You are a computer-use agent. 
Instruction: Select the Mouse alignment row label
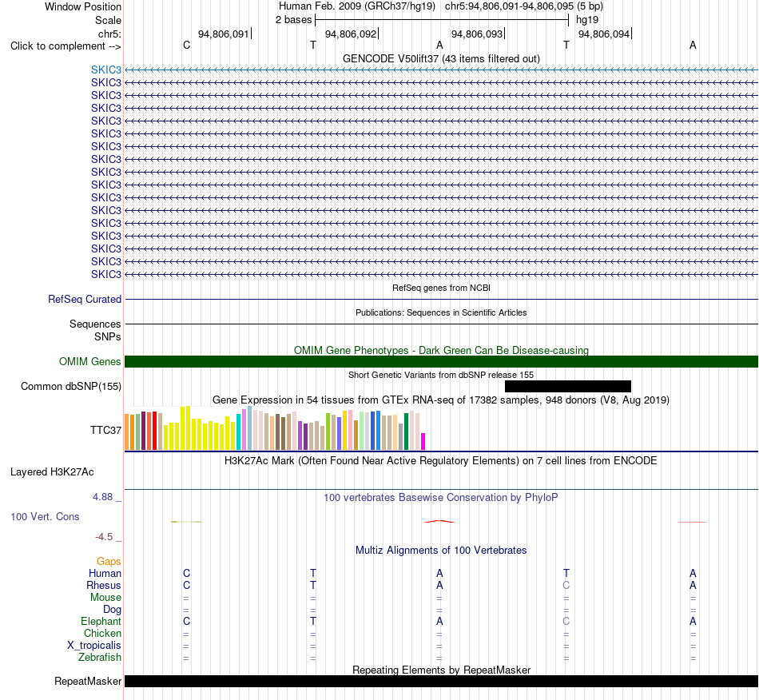(x=105, y=598)
